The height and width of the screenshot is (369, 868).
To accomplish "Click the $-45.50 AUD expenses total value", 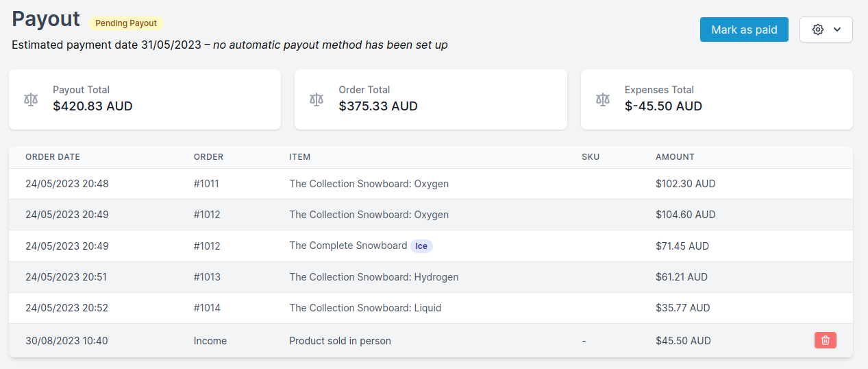I will pos(663,106).
